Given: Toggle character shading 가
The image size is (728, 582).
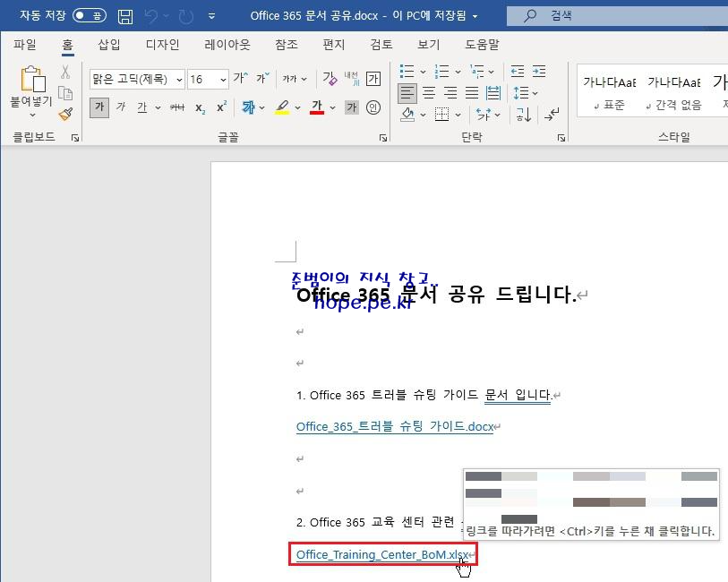Looking at the screenshot, I should click(x=352, y=107).
